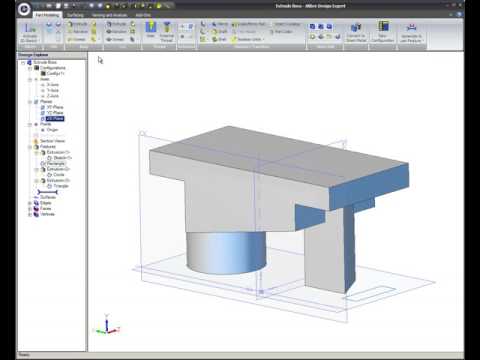Click the Extrude Cut tool

coord(116,24)
